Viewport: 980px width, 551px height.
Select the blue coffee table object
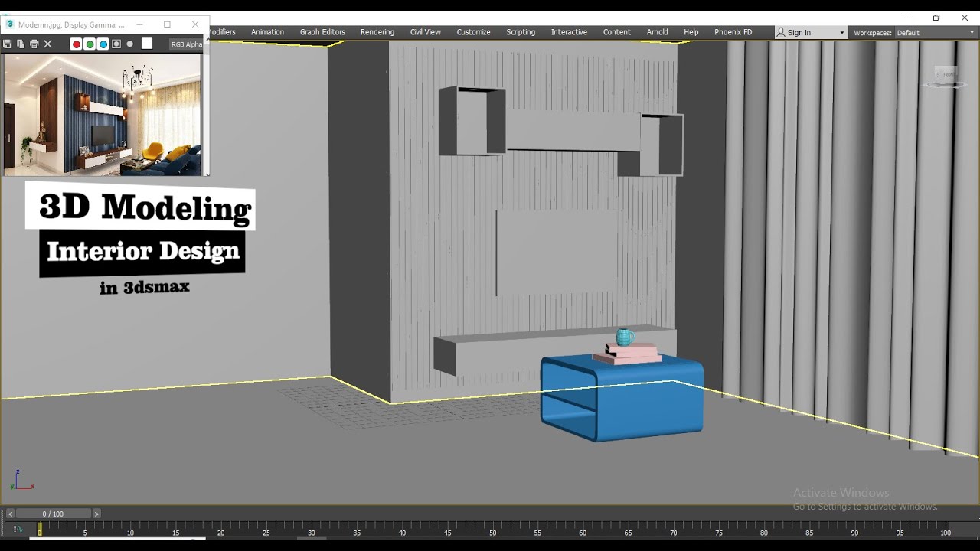[622, 398]
